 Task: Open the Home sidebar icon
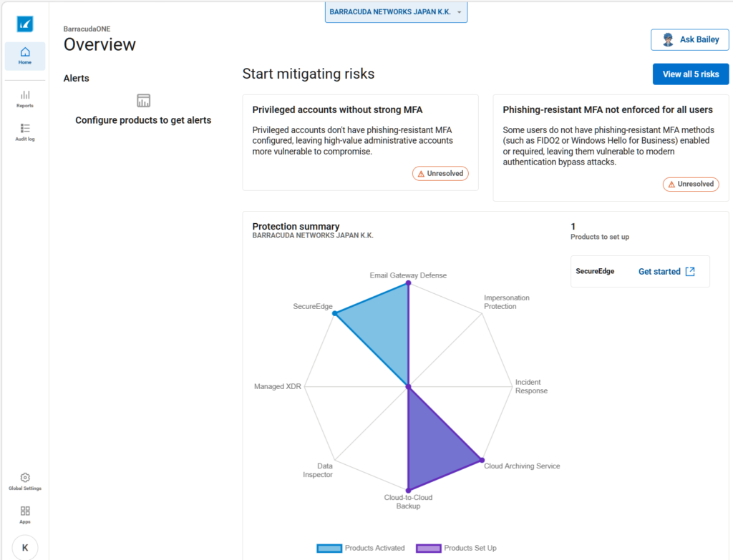[x=25, y=56]
